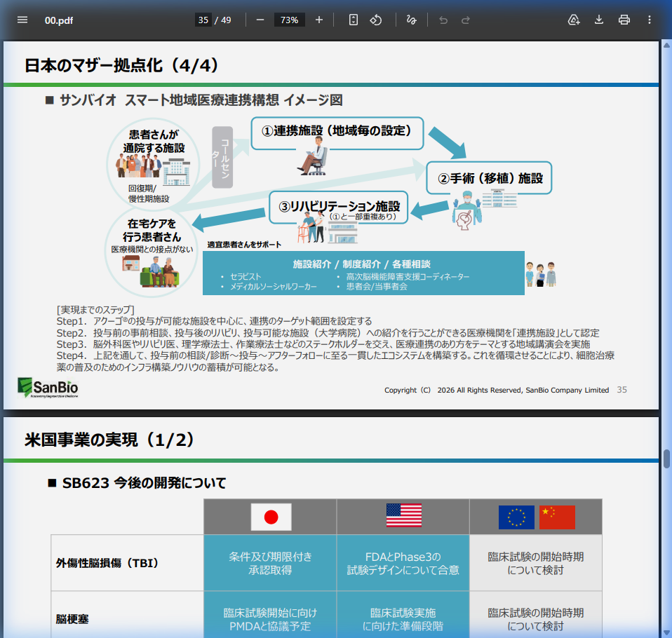The width and height of the screenshot is (672, 638).
Task: Zoom out with the minus button
Action: [x=260, y=20]
